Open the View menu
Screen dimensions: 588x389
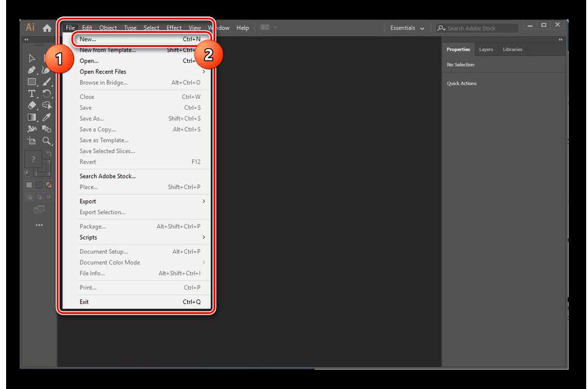(195, 27)
